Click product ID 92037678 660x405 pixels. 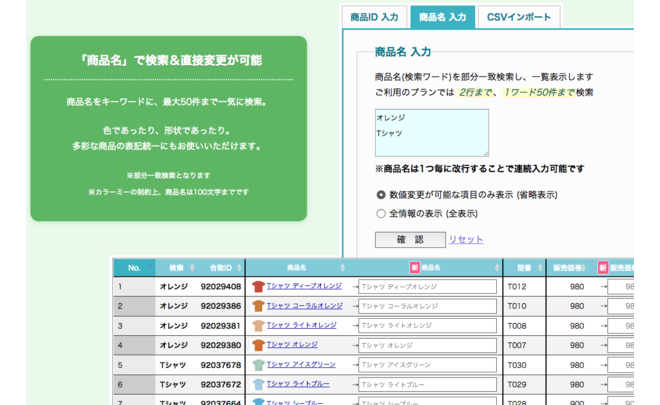221,365
